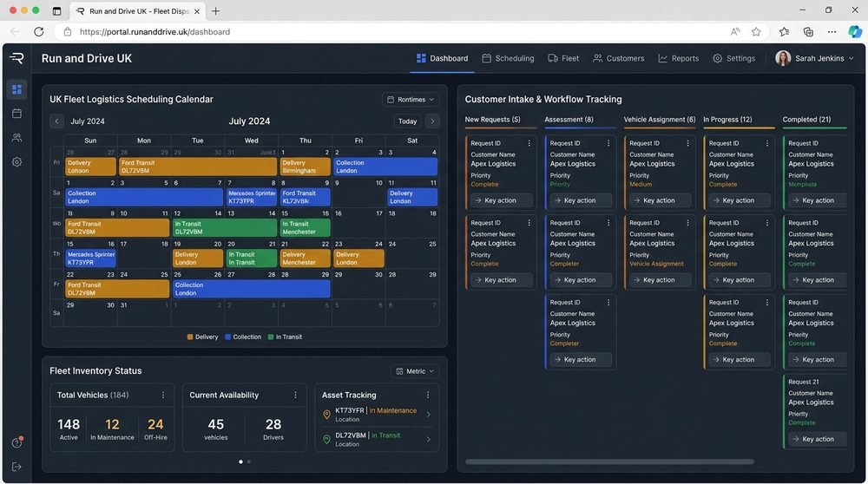Open options menu on first New Requests card

[x=529, y=143]
